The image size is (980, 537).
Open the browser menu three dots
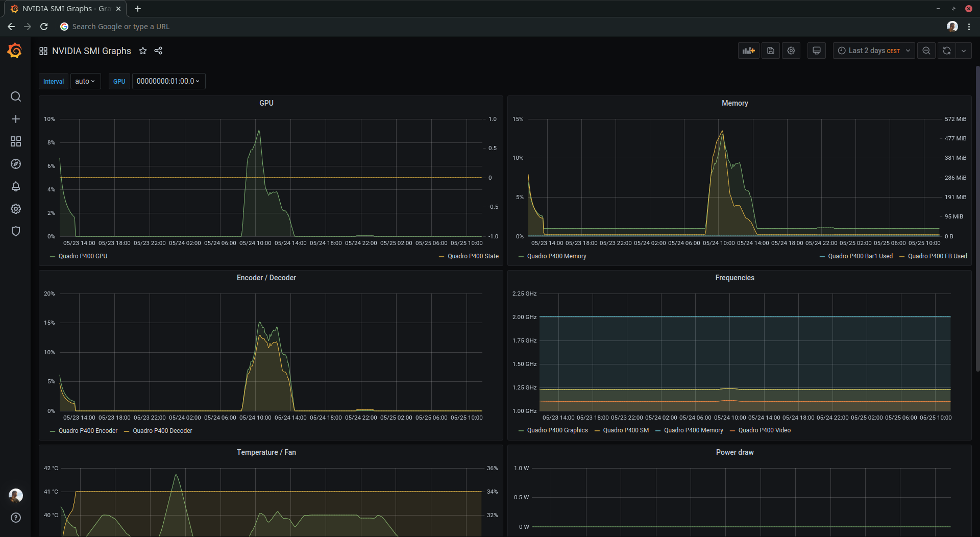click(x=969, y=27)
